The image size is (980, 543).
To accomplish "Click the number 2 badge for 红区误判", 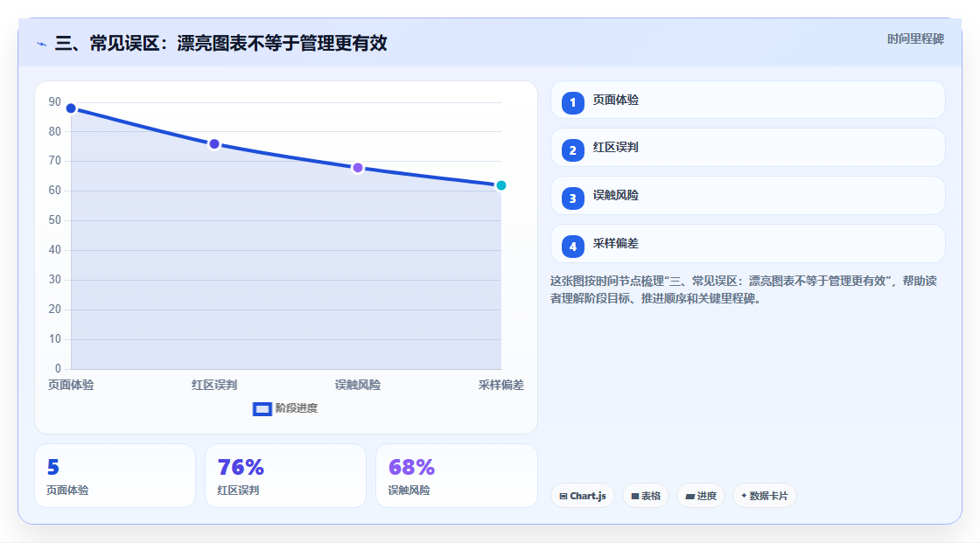I will (572, 150).
